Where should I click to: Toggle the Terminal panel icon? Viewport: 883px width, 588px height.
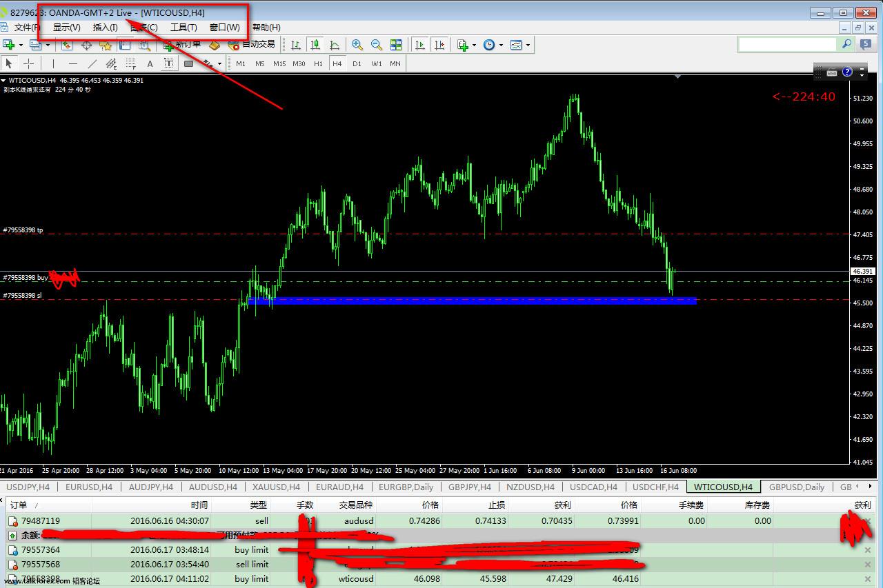click(125, 45)
